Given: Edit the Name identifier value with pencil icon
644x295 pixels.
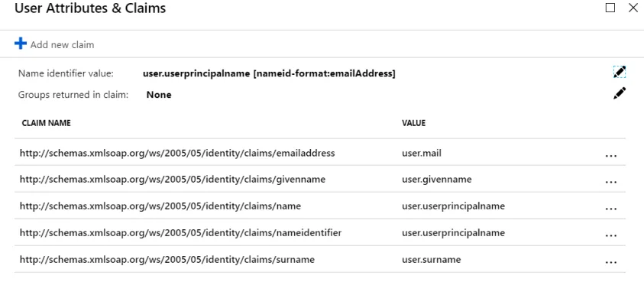Looking at the screenshot, I should click(620, 72).
